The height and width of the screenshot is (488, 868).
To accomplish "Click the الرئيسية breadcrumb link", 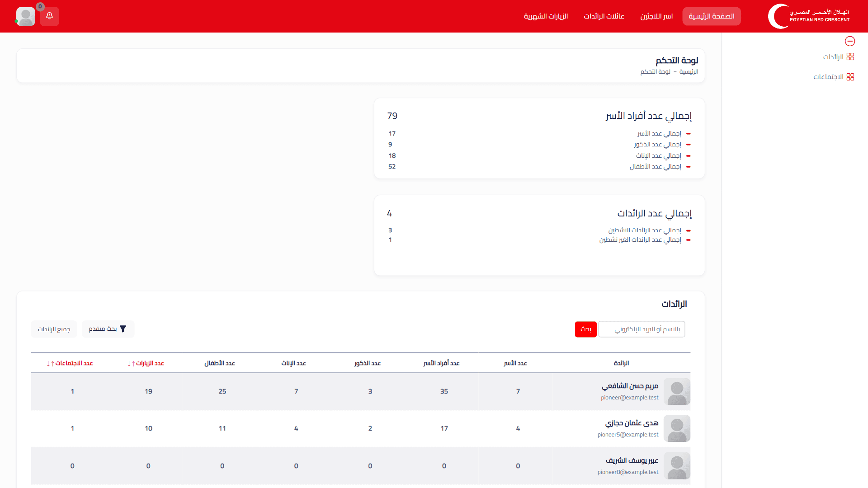I will click(x=689, y=72).
